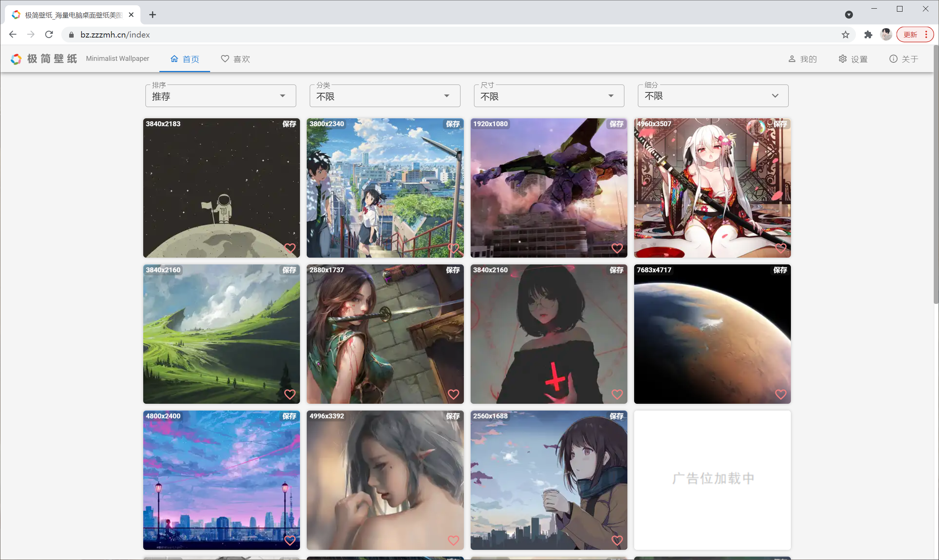
Task: Like the 3800x2340 city stairs wallpaper
Action: pyautogui.click(x=453, y=248)
